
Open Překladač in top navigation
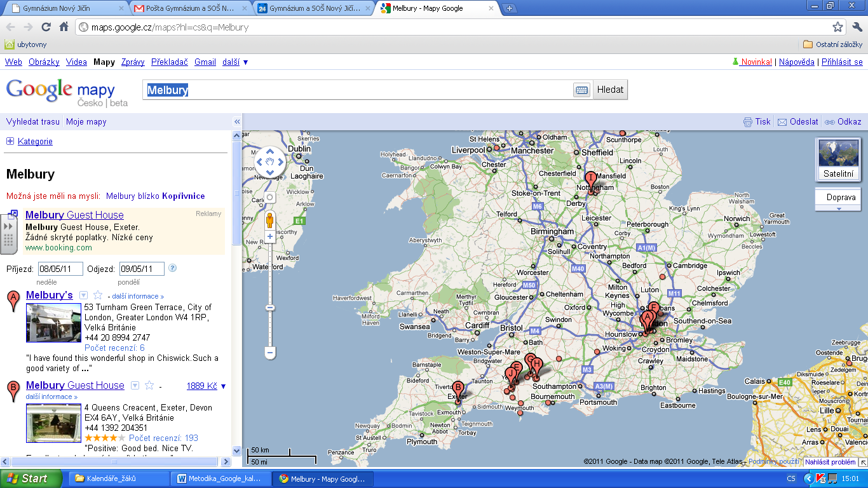pos(170,62)
